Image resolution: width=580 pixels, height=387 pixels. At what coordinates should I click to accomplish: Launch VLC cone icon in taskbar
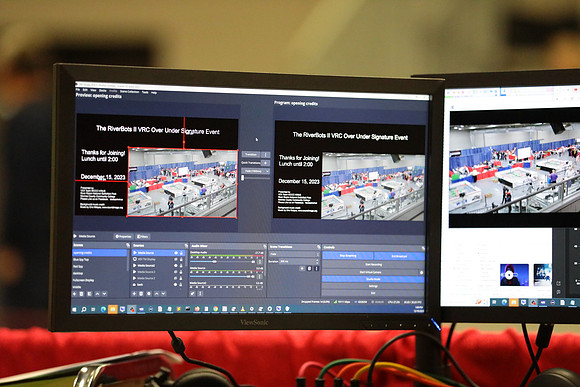(242, 309)
